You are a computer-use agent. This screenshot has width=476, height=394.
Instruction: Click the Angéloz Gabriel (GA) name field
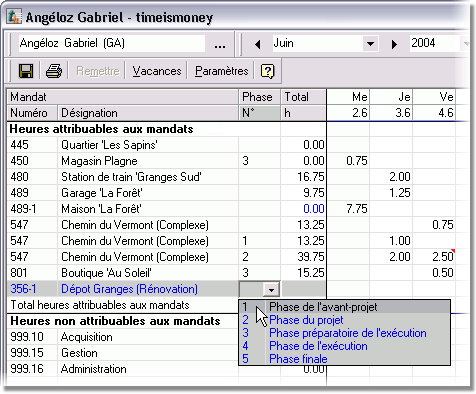(x=111, y=43)
